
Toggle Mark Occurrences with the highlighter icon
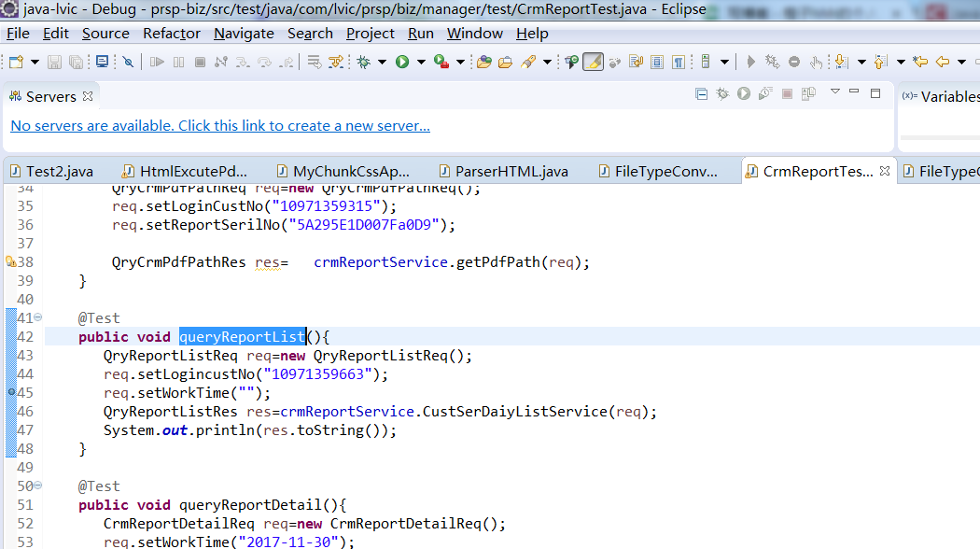click(594, 61)
